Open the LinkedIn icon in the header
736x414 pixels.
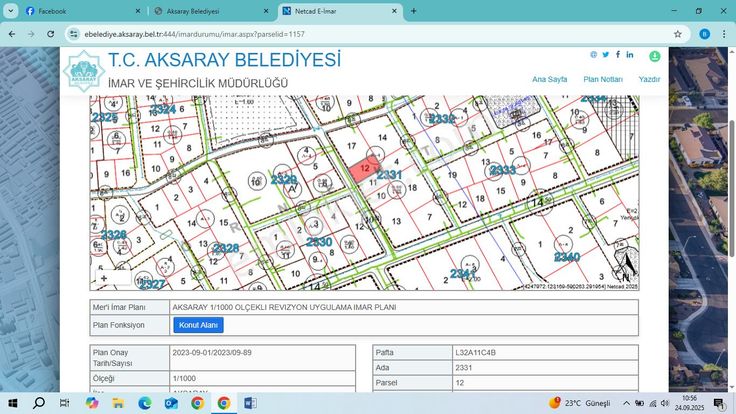click(x=629, y=55)
